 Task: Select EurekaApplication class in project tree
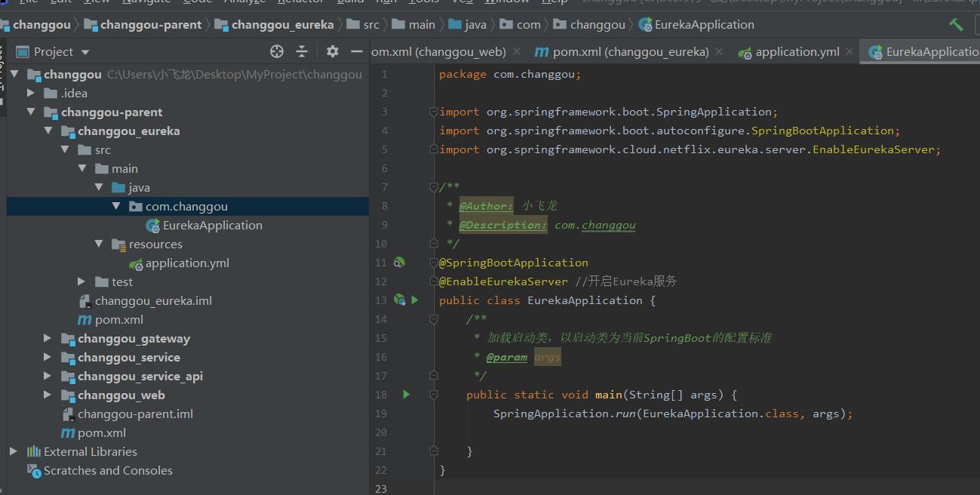[x=204, y=225]
